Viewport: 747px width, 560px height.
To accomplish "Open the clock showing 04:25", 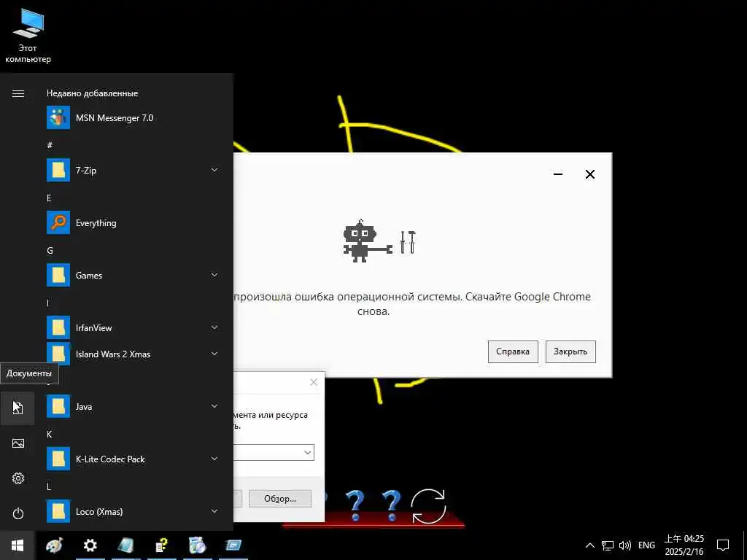I will pyautogui.click(x=684, y=545).
